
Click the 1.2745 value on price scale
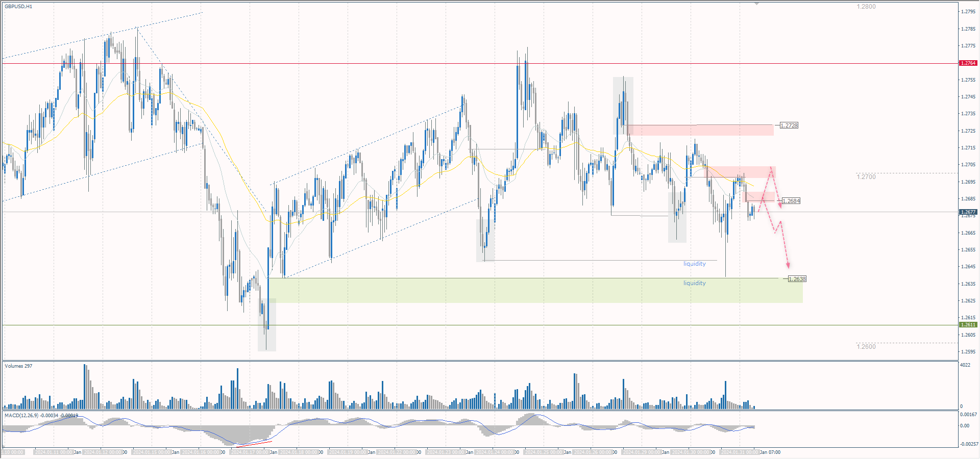(x=968, y=97)
